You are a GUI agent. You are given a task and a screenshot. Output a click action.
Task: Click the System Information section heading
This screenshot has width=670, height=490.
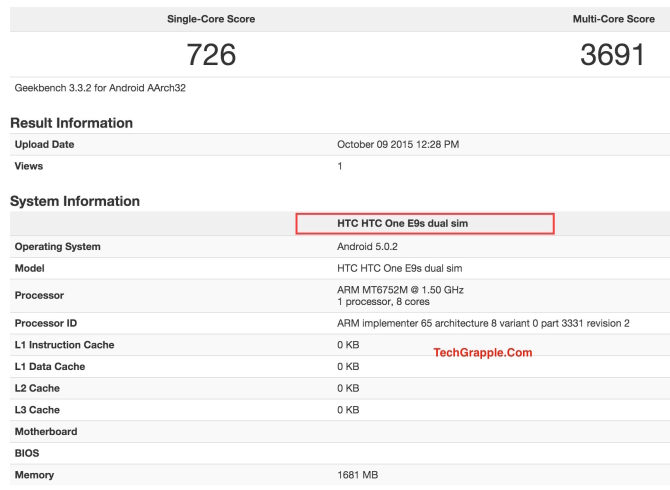pyautogui.click(x=75, y=201)
